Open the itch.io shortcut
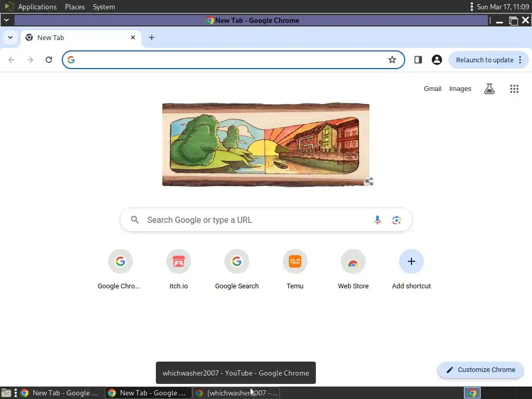Screen dimensions: 532x399 (179, 270)
